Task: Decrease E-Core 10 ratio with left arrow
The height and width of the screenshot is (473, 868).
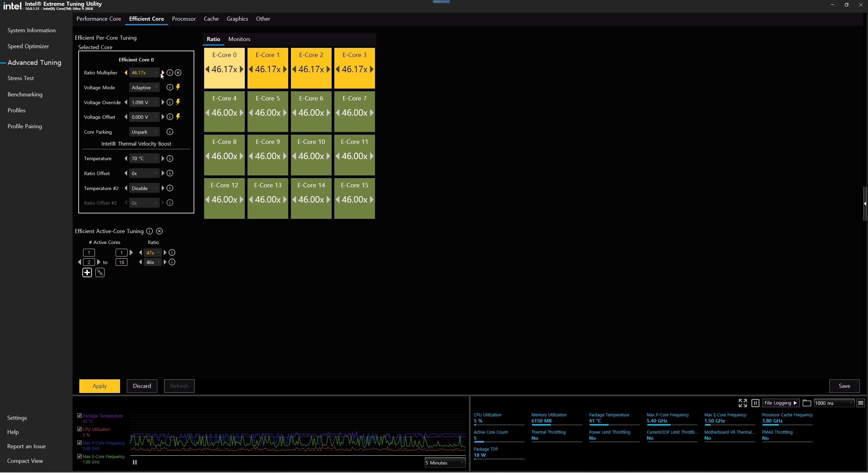Action: 294,156
